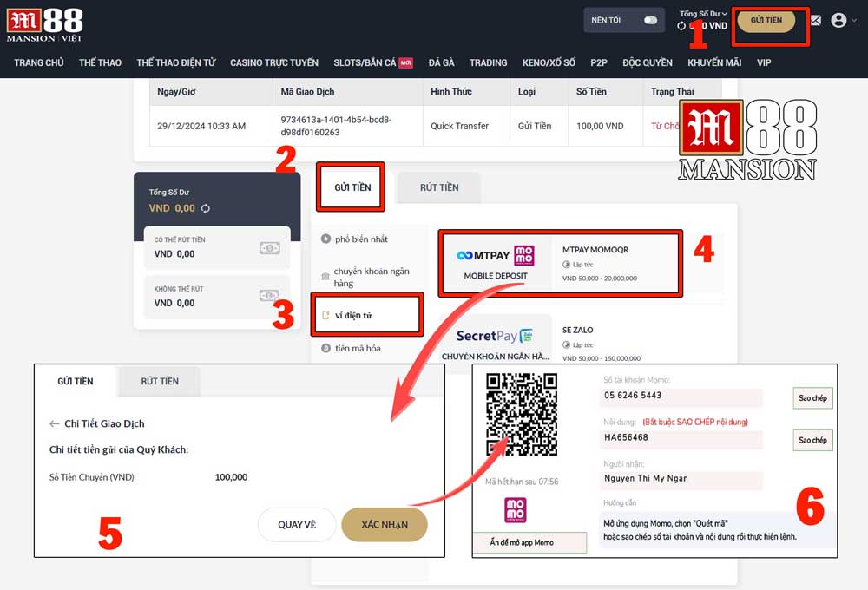This screenshot has width=868, height=590.
Task: Click the 100,00 VND amount cell
Action: (x=605, y=126)
